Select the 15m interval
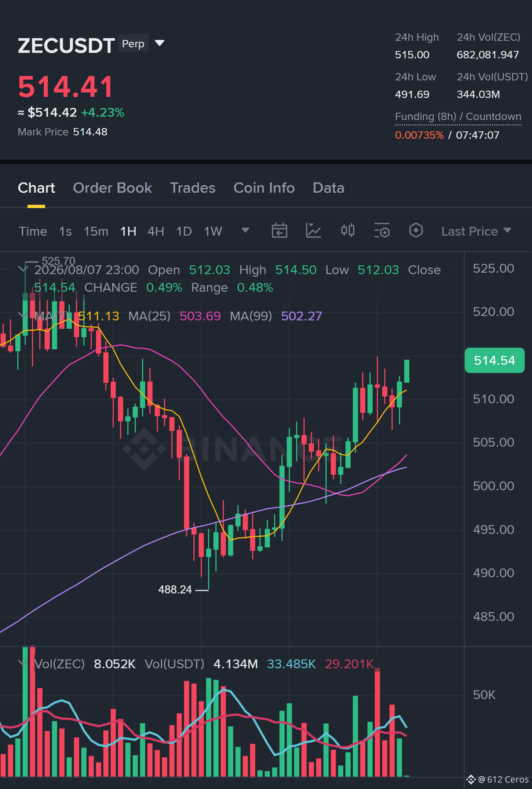Viewport: 532px width, 789px height. point(96,231)
